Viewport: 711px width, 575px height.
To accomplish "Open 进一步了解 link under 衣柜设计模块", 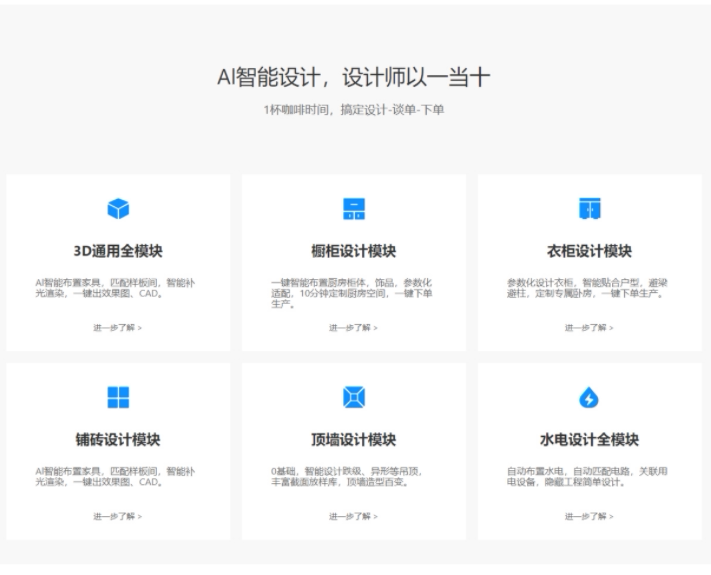I will (589, 327).
